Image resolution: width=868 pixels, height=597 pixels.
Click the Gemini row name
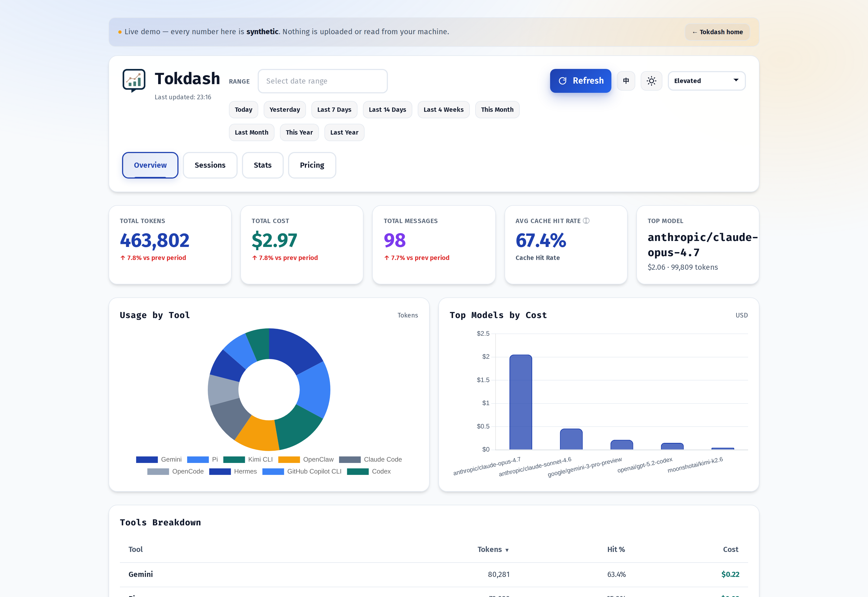(141, 574)
